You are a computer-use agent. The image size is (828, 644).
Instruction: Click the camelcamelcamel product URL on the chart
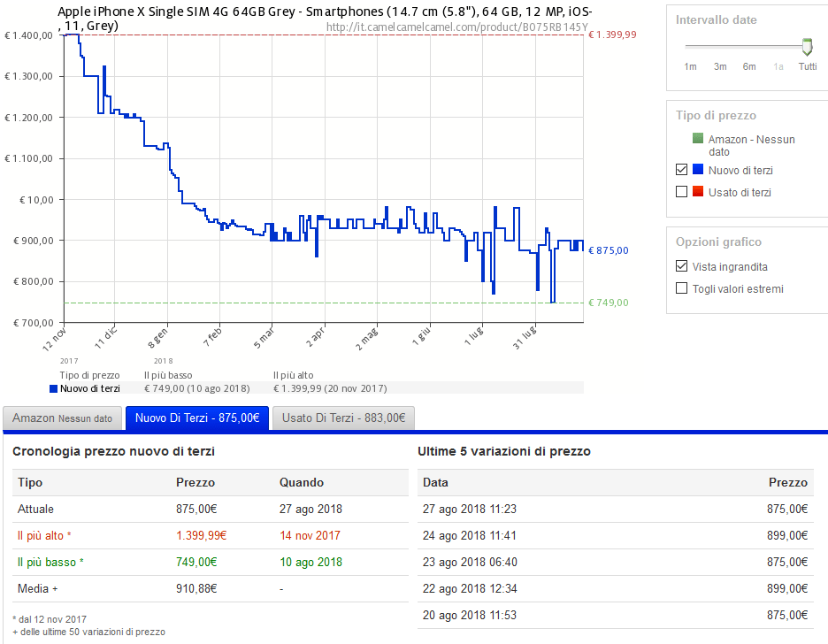(x=456, y=27)
